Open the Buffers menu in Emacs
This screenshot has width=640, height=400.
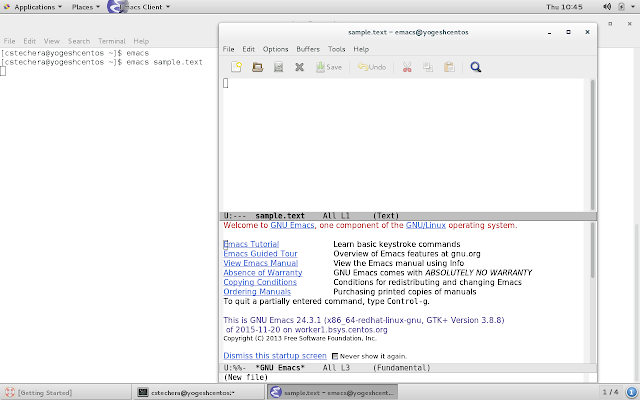[x=308, y=49]
